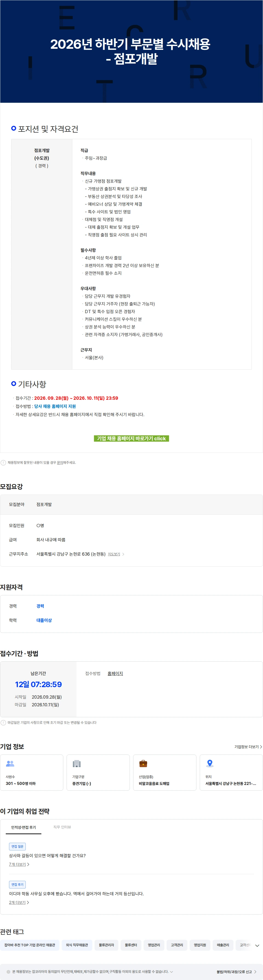Open 불법/허위/과장/오류 신고 link

[x=236, y=972]
